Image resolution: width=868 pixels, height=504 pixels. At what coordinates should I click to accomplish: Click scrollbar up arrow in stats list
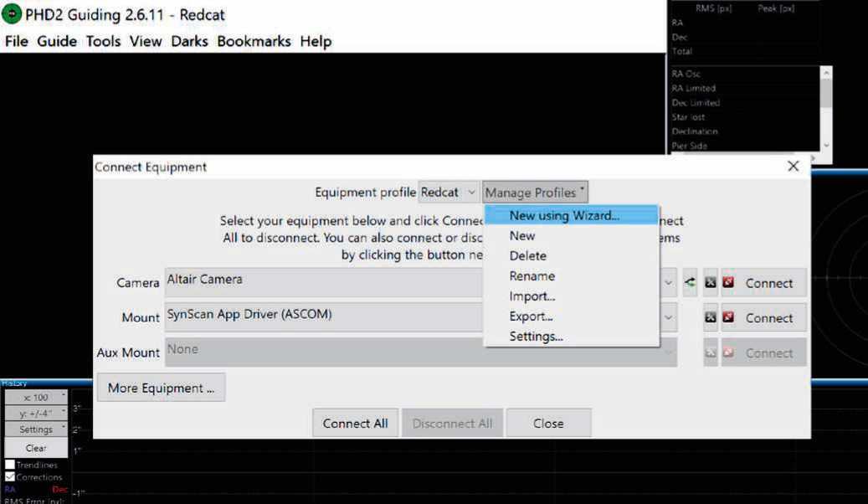826,73
